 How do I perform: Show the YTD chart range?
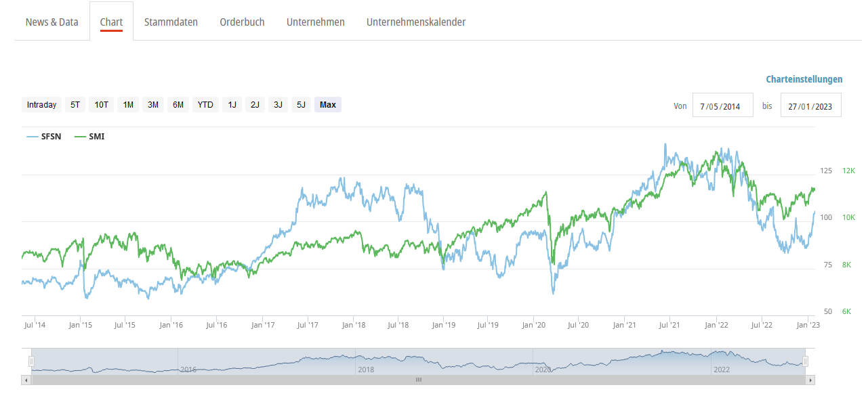(x=205, y=104)
